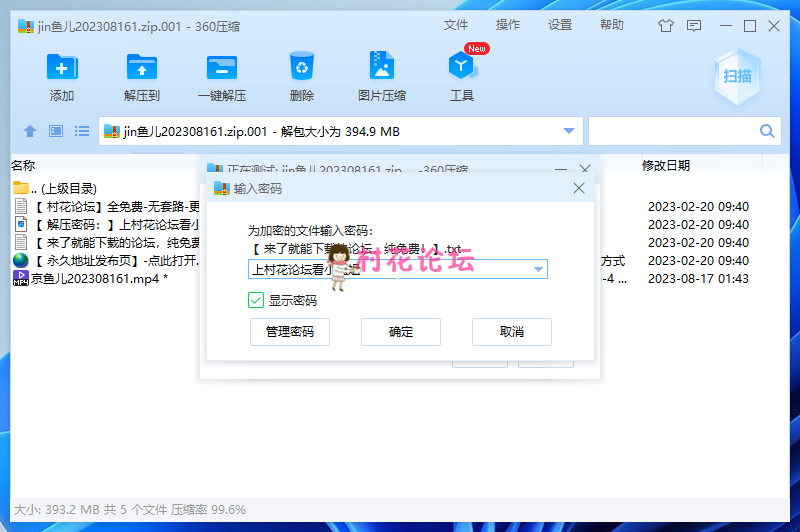Minimize the 正在测试 testing progress window
This screenshot has height=532, width=800.
pos(561,169)
